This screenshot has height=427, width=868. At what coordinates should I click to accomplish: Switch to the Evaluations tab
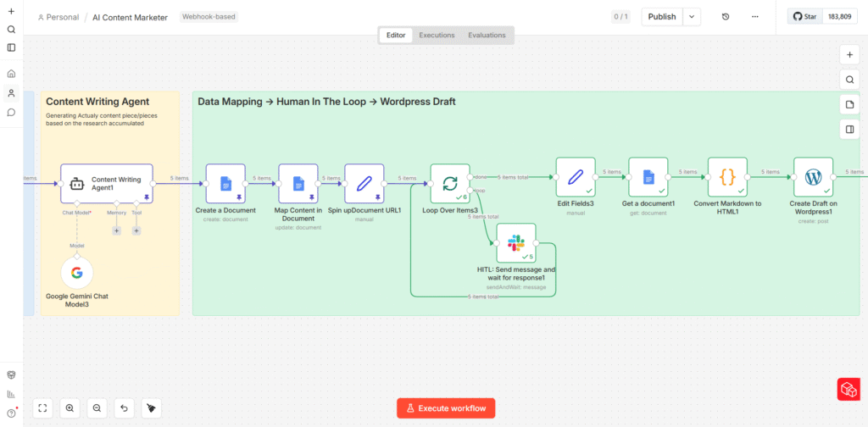(x=487, y=35)
